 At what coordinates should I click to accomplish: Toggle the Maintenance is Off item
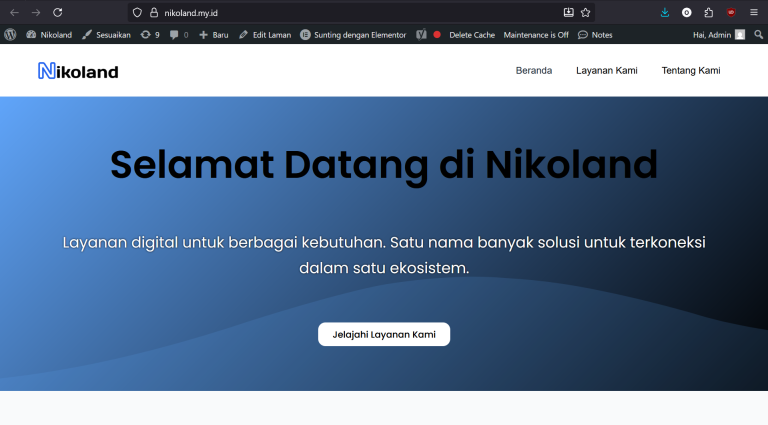click(536, 35)
